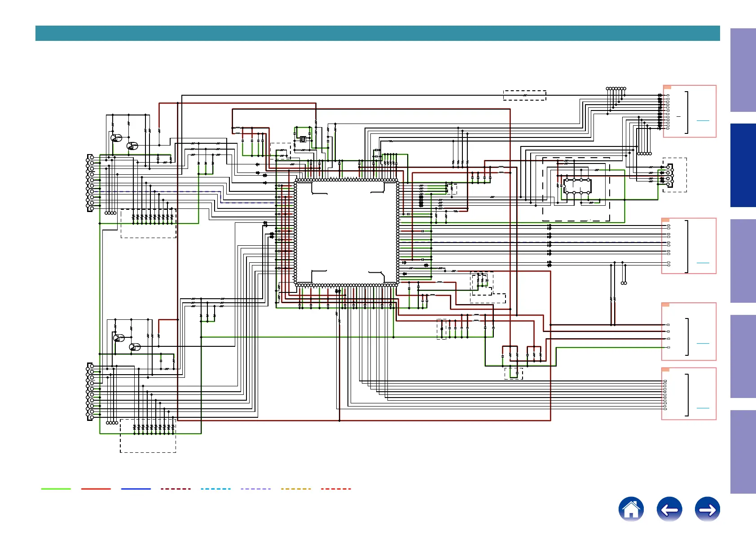Advance to next page with right arrow

pyautogui.click(x=707, y=509)
